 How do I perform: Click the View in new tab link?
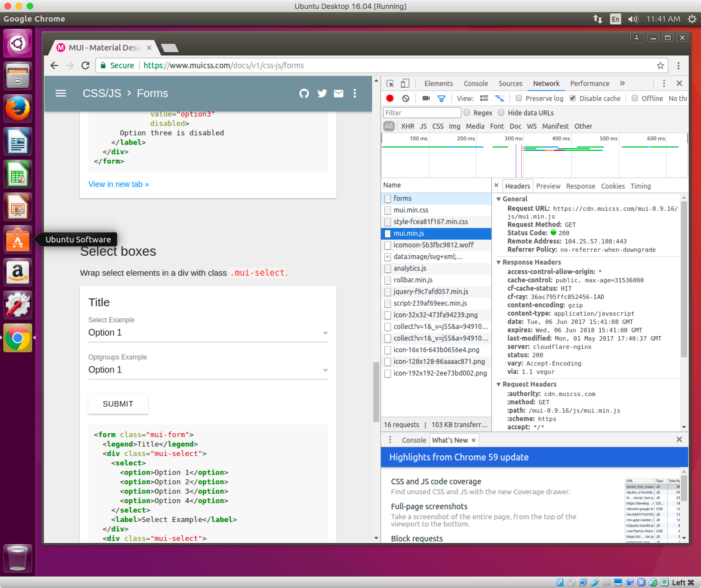(118, 184)
